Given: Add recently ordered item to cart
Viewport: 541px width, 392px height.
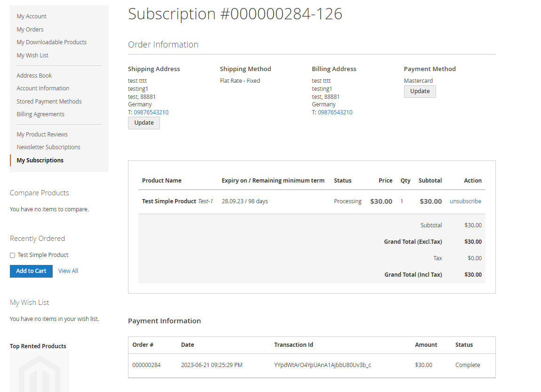Looking at the screenshot, I should coord(31,271).
